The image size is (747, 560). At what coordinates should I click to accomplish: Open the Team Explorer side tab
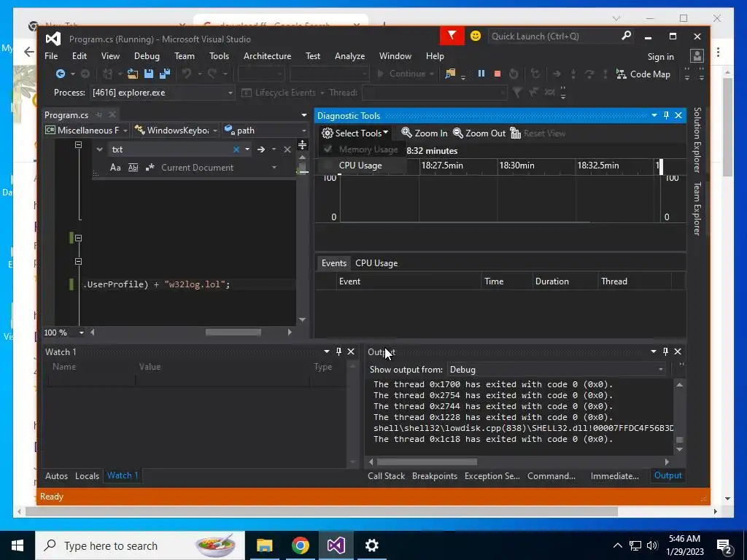pos(697,209)
